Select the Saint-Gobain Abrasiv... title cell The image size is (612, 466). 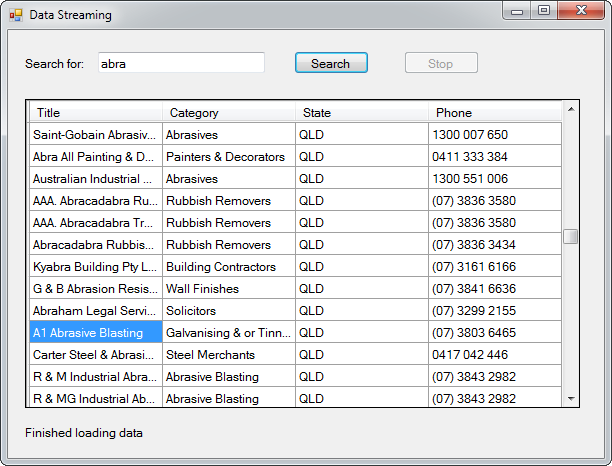coord(96,135)
